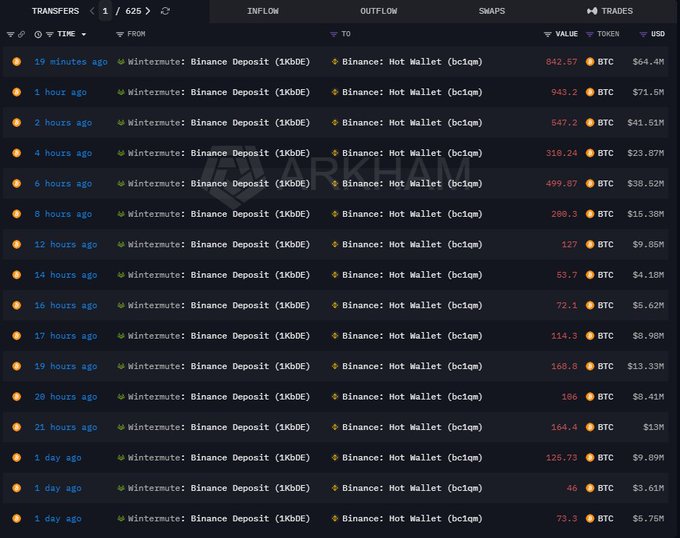Screen dimensions: 680x538
Task: Click the USD amount $4.18M
Action: tap(648, 275)
